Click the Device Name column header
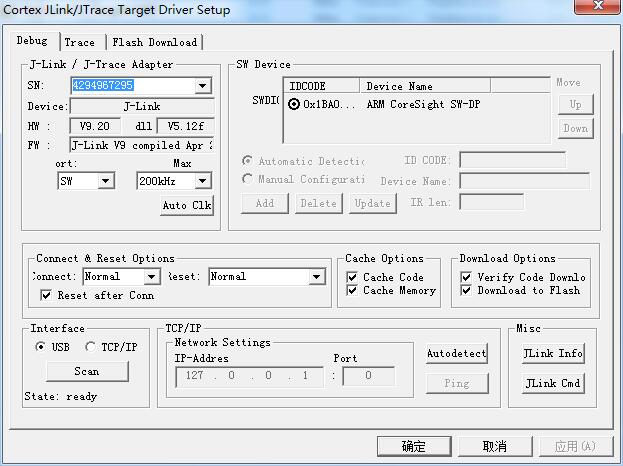Screen dimensions: 623x466 pos(425,86)
